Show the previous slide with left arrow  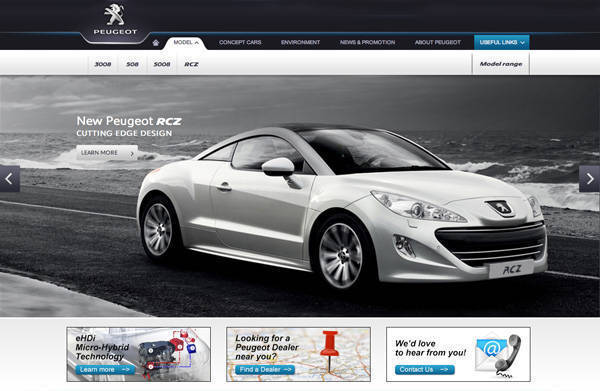point(10,179)
